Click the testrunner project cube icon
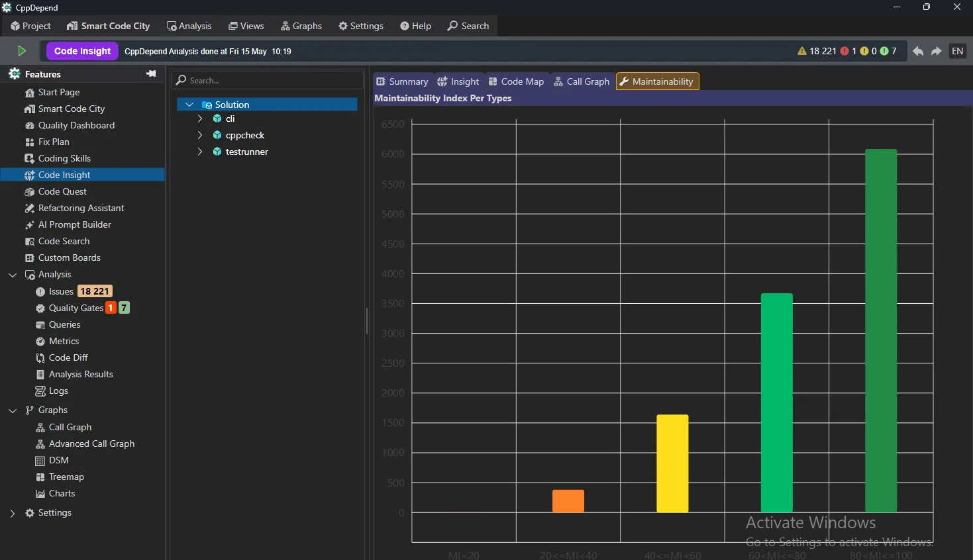Viewport: 973px width, 560px height. (217, 152)
